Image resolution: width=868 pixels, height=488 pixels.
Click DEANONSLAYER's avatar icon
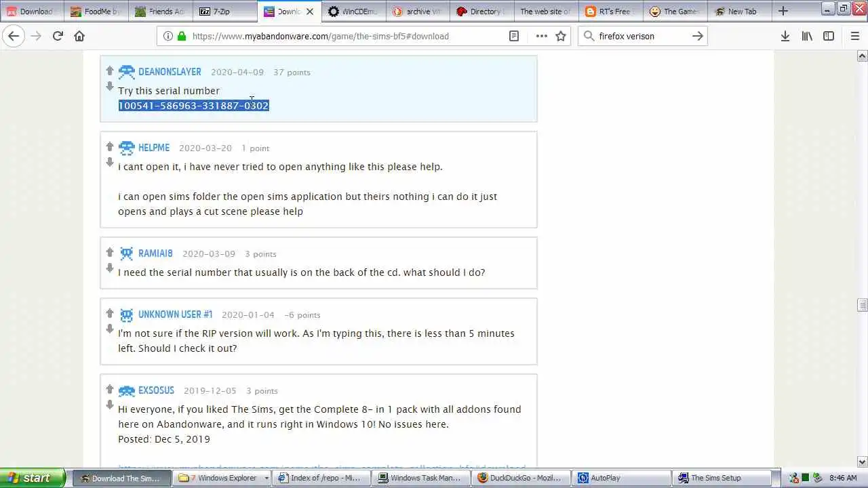tap(126, 72)
